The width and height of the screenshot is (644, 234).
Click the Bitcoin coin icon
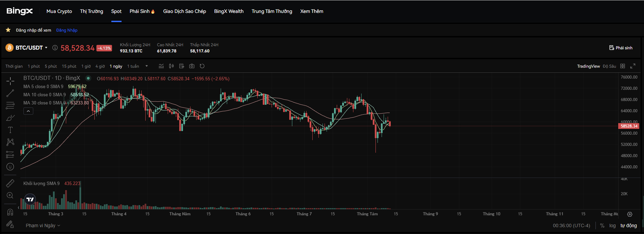click(9, 48)
